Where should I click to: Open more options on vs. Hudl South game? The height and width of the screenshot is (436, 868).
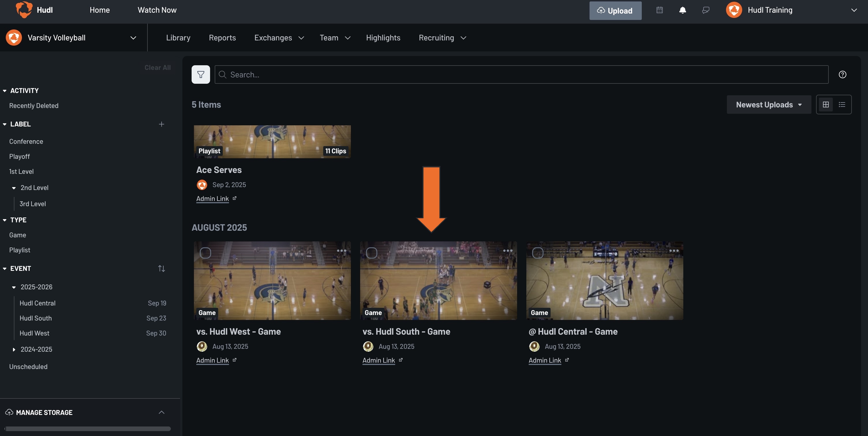508,251
